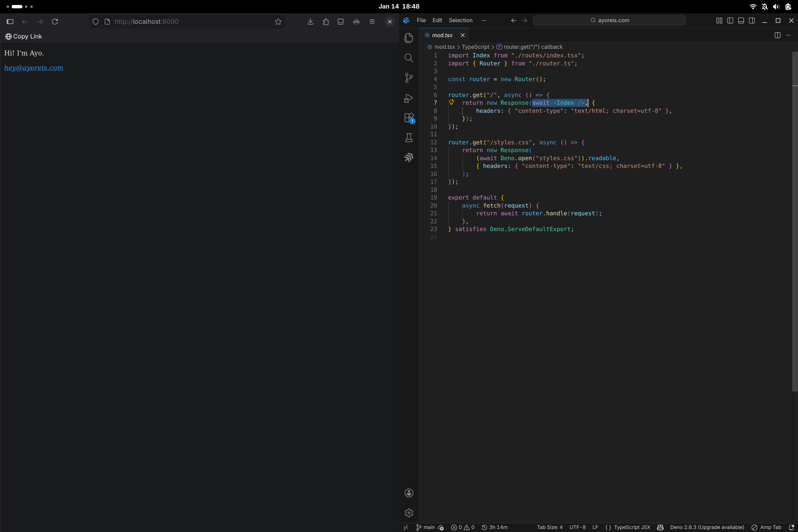Open the Search view in the activity bar
Image resolution: width=798 pixels, height=532 pixels.
coord(409,58)
